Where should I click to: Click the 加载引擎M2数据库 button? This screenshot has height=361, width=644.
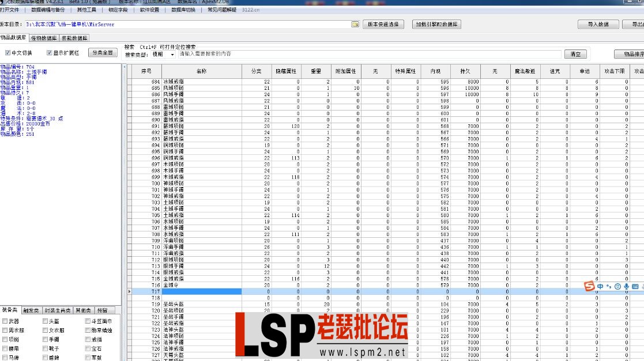click(x=436, y=24)
